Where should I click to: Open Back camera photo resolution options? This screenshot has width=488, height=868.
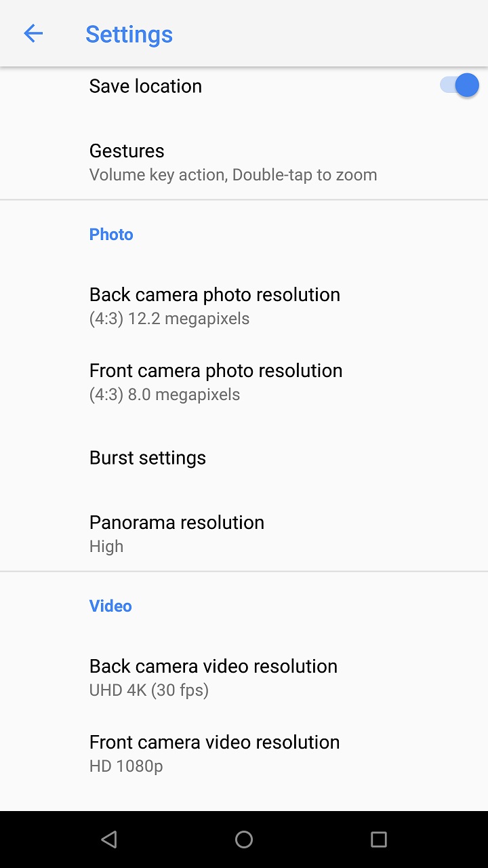(244, 306)
